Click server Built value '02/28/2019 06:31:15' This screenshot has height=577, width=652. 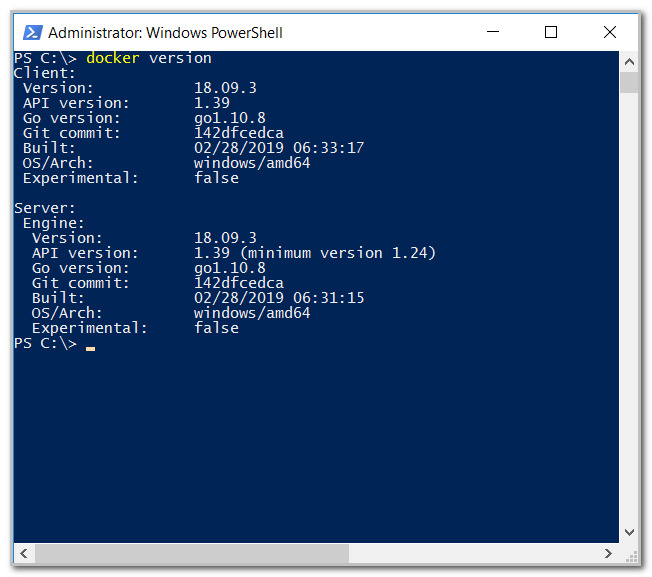pyautogui.click(x=279, y=298)
